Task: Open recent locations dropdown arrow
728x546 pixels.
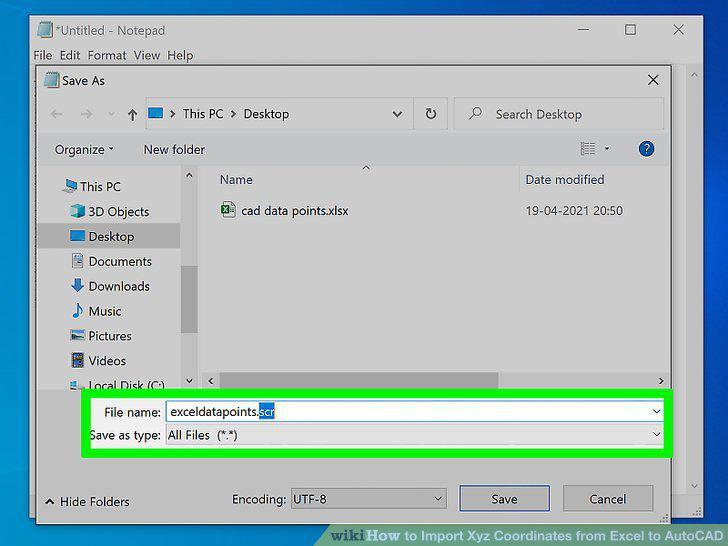Action: coord(111,114)
